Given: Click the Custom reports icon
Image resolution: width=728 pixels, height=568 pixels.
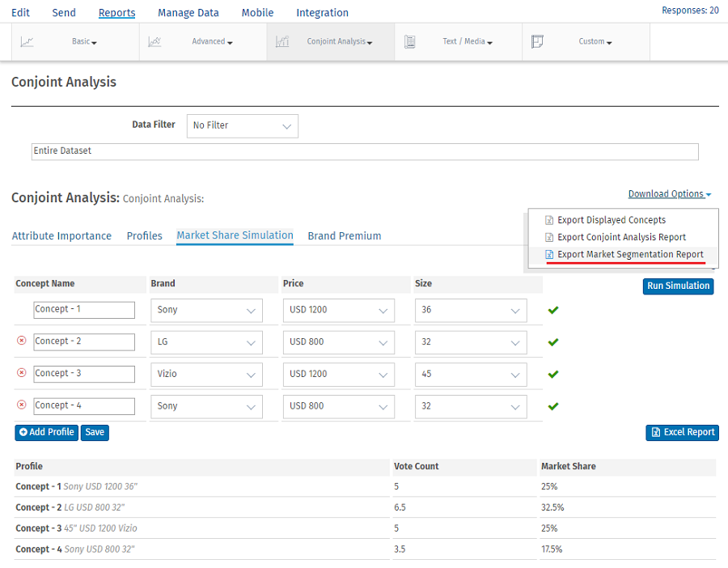Looking at the screenshot, I should coord(537,41).
